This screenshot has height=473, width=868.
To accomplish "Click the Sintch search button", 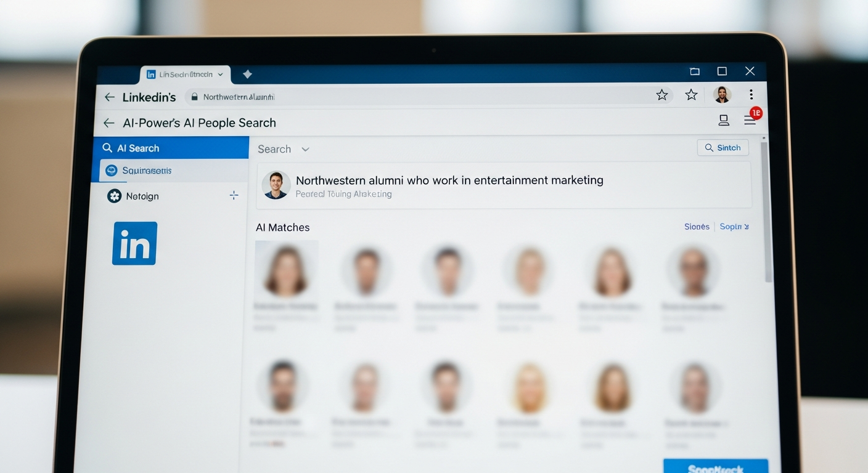I will tap(723, 148).
